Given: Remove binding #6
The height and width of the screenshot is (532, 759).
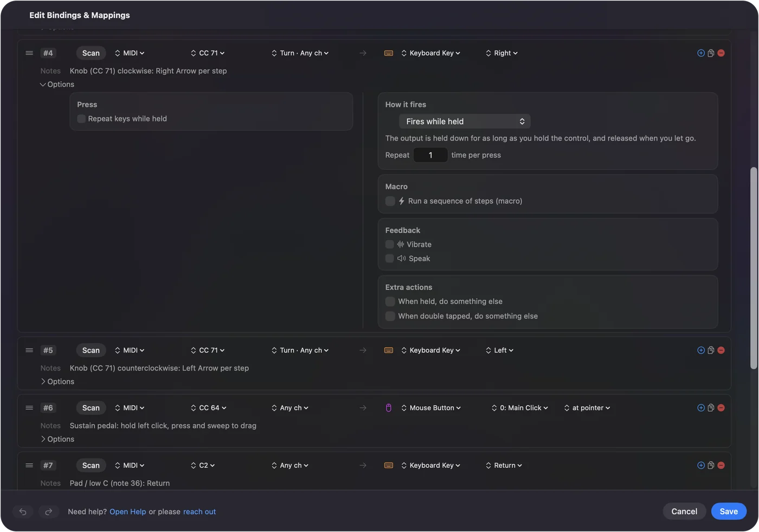Looking at the screenshot, I should click(x=721, y=408).
